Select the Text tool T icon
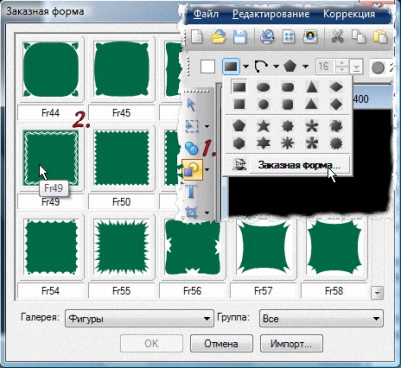 191,191
